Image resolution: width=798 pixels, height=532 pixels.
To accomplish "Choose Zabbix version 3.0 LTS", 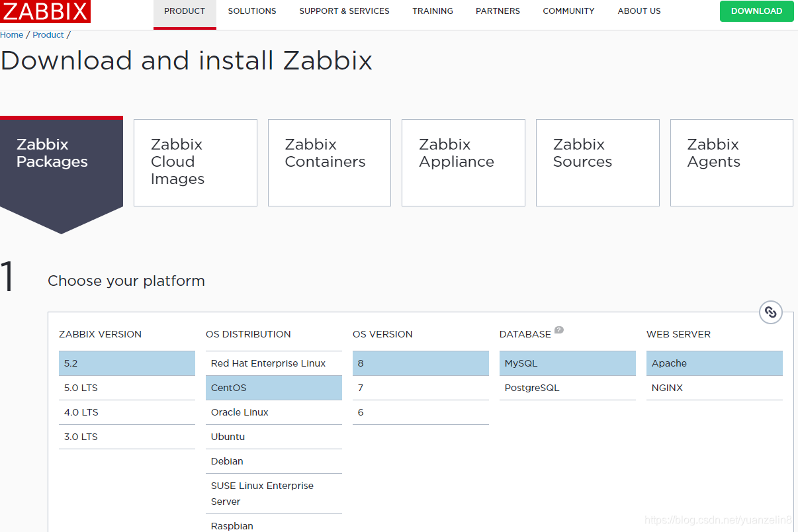I will click(x=127, y=437).
